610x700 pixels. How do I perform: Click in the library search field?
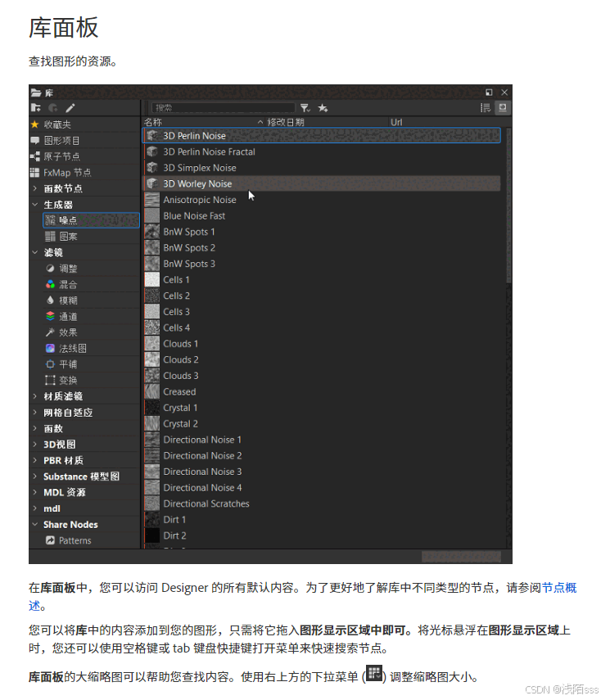coord(224,108)
